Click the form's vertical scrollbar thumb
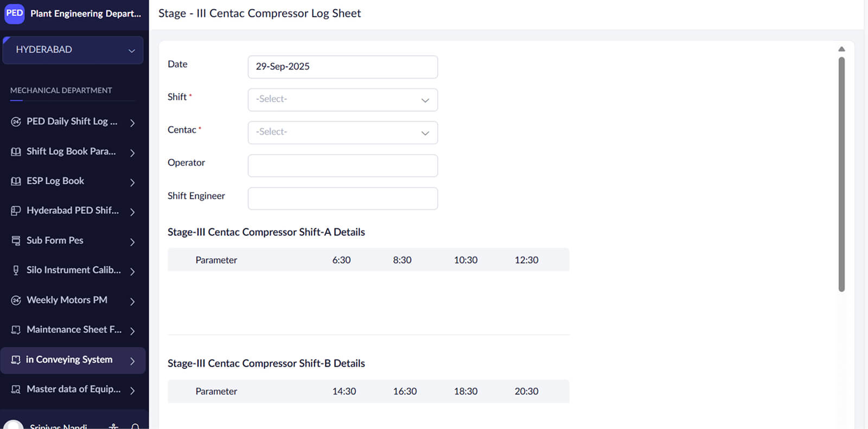This screenshot has width=868, height=429. point(841,174)
